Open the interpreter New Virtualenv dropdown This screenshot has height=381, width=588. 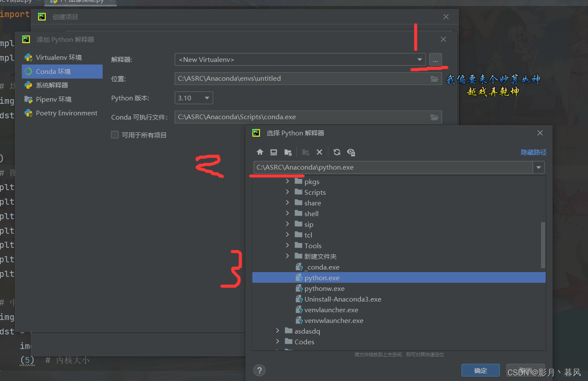click(x=420, y=59)
